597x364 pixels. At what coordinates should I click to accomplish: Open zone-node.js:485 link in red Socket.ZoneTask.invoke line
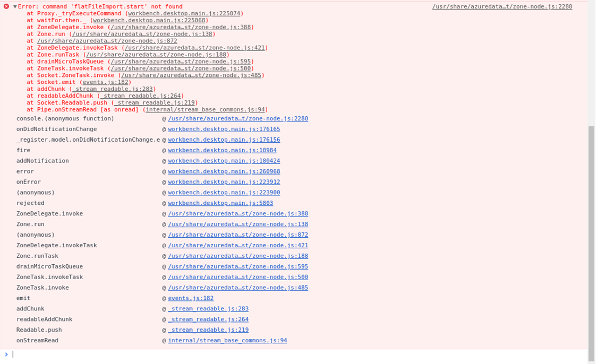click(x=191, y=75)
